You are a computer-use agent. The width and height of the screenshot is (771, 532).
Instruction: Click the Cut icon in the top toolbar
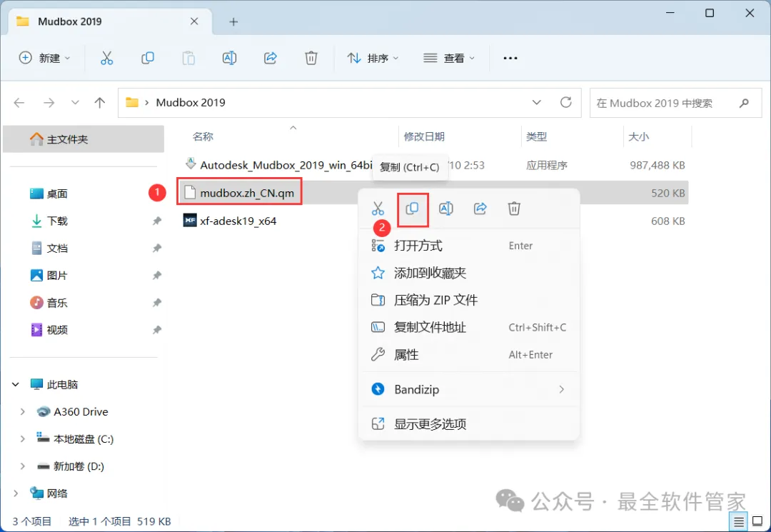click(x=106, y=58)
